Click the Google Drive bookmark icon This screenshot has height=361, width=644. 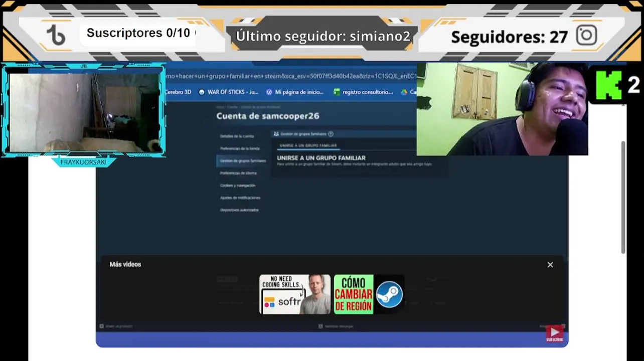[404, 92]
